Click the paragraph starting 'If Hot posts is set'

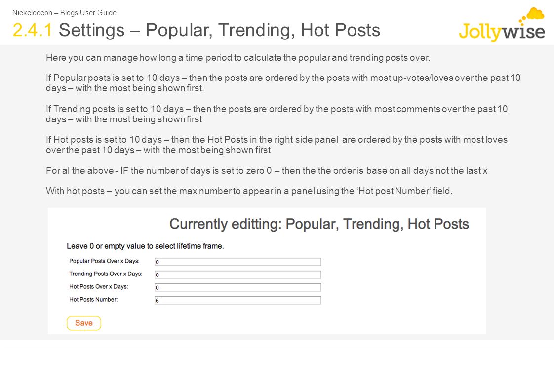(x=277, y=145)
